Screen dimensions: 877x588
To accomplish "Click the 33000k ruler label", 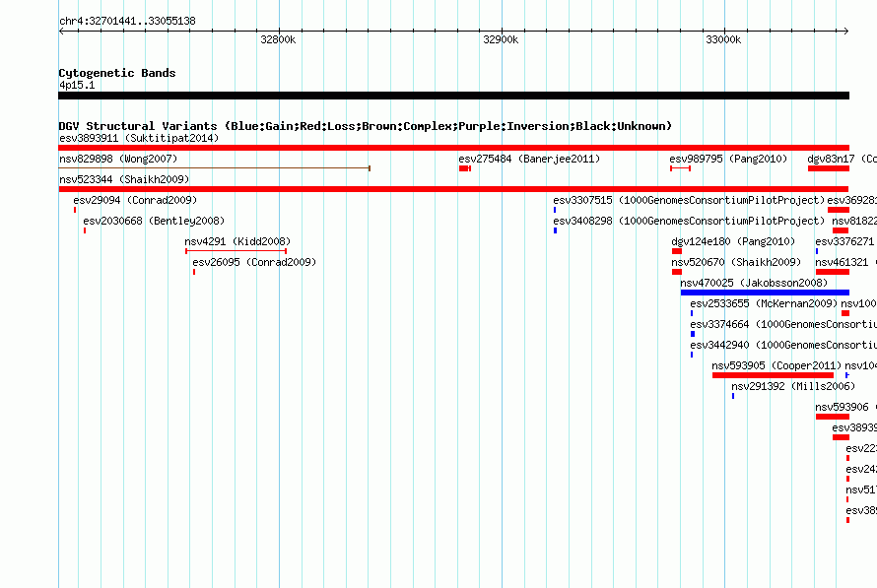I will click(723, 39).
